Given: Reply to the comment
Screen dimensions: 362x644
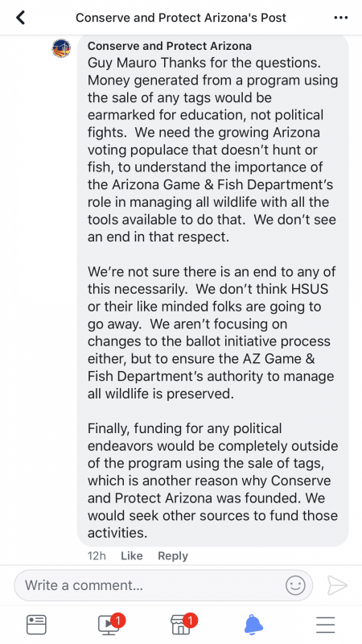Looking at the screenshot, I should click(x=173, y=555).
